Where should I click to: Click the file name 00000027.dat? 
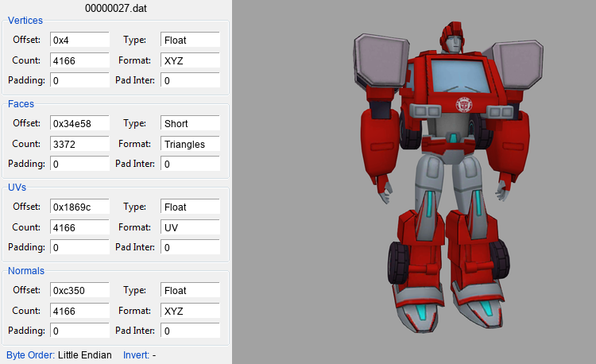(x=115, y=8)
